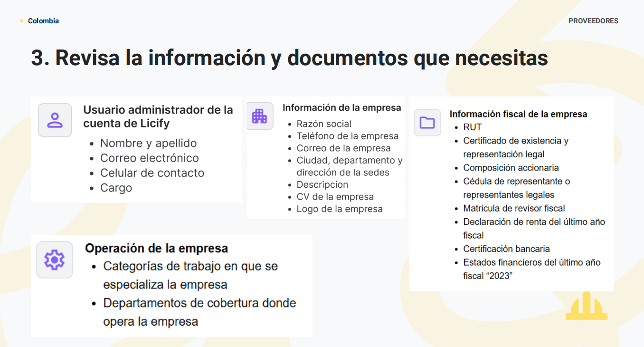The height and width of the screenshot is (347, 644).
Task: Click the yellow hard hat logo
Action: click(587, 306)
